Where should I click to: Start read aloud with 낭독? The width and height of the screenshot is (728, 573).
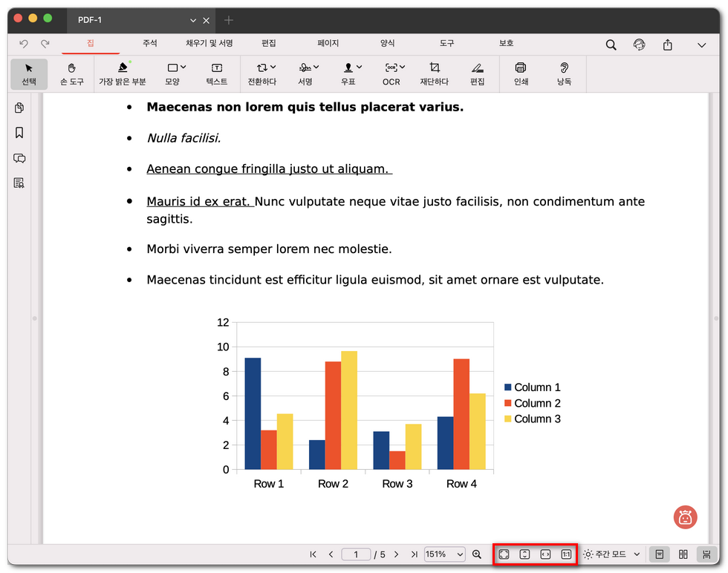click(564, 73)
